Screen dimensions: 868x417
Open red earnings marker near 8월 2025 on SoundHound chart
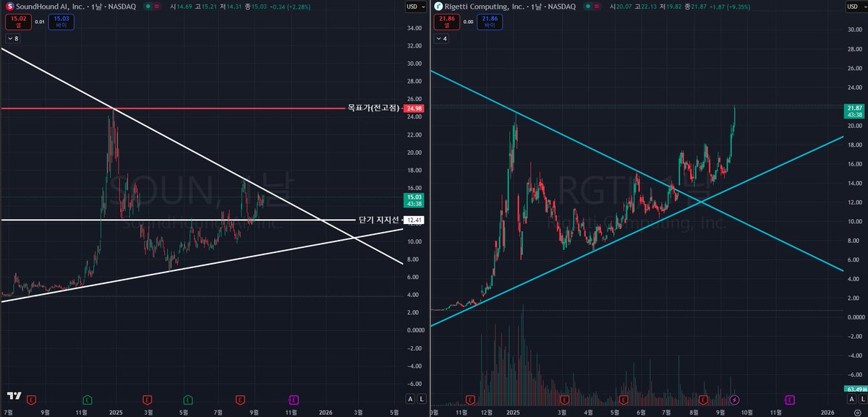[241, 399]
